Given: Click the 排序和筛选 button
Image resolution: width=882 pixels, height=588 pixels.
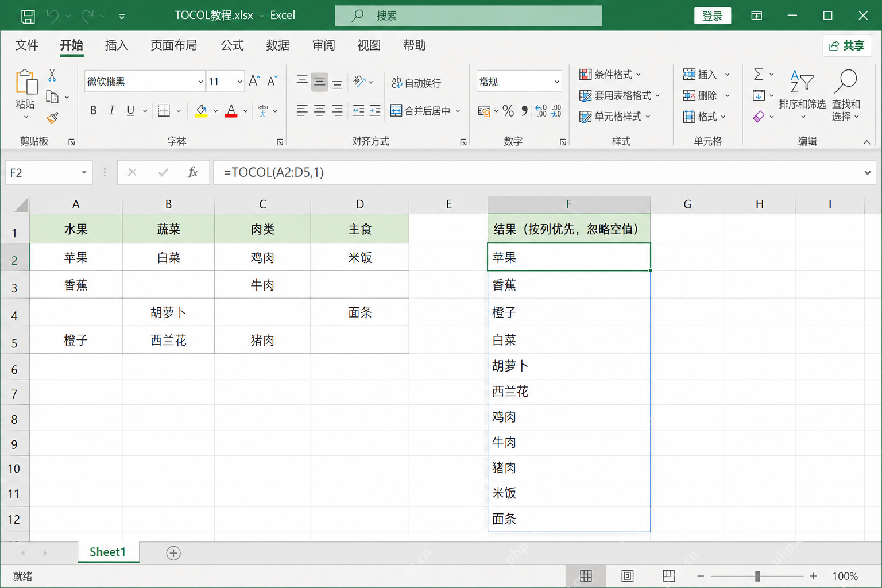Looking at the screenshot, I should 802,95.
